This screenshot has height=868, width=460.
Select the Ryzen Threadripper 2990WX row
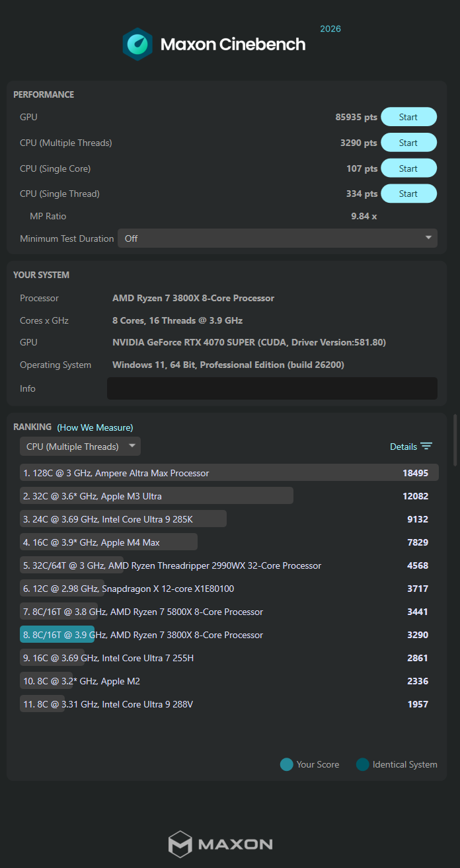(x=229, y=565)
